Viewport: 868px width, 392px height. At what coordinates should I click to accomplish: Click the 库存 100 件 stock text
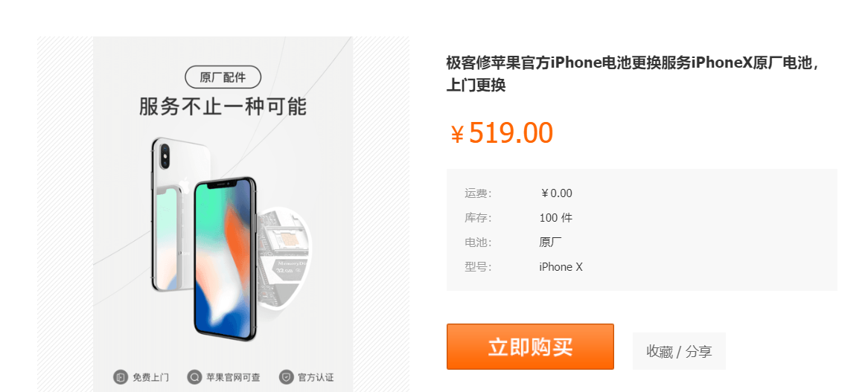(556, 218)
